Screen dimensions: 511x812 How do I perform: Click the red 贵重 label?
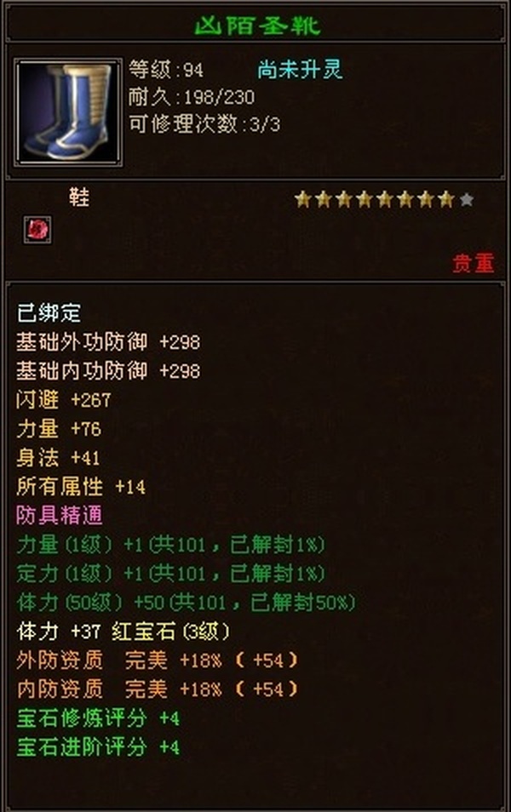(474, 263)
